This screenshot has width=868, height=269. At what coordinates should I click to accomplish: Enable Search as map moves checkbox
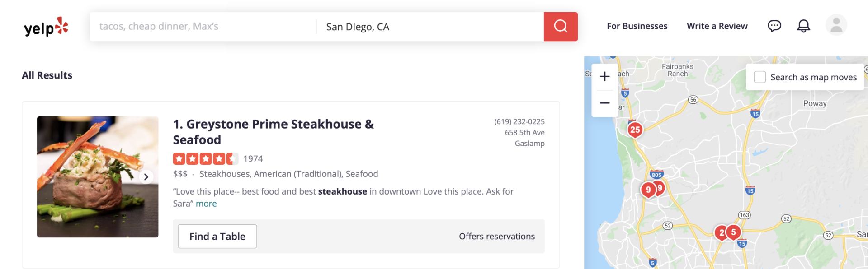[760, 77]
